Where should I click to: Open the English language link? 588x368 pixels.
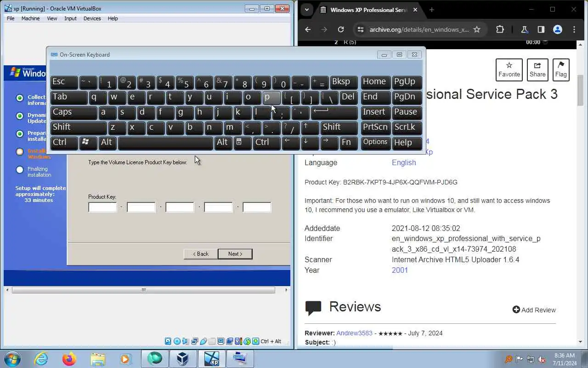click(x=404, y=162)
